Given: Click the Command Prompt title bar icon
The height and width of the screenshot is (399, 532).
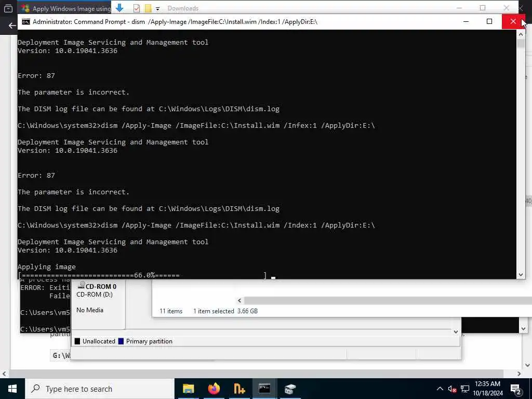Looking at the screenshot, I should click(x=26, y=22).
